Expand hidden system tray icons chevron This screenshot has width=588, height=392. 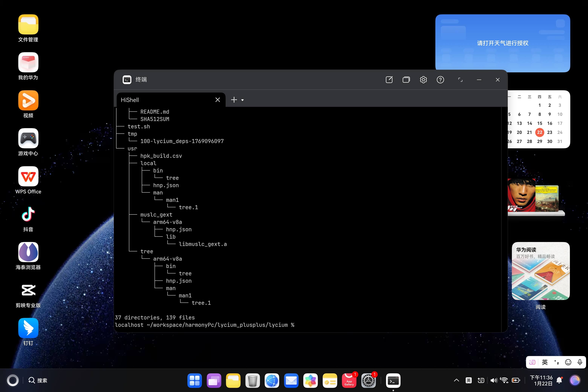click(456, 381)
